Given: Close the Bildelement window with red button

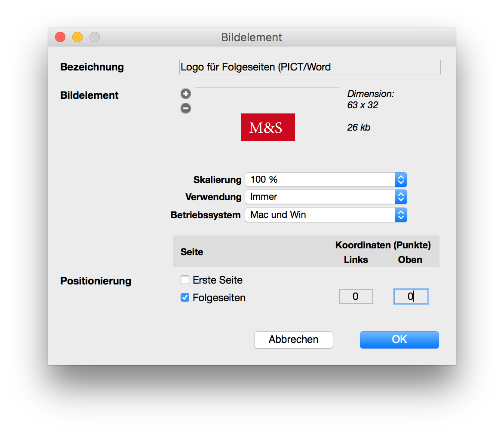Looking at the screenshot, I should [60, 37].
